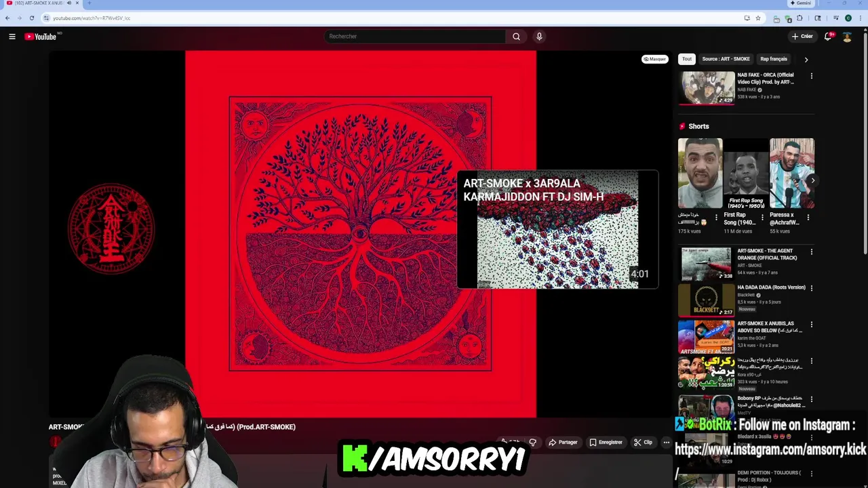This screenshot has height=488, width=868.
Task: Open the Paressa x @AchrafW short
Action: tap(792, 173)
